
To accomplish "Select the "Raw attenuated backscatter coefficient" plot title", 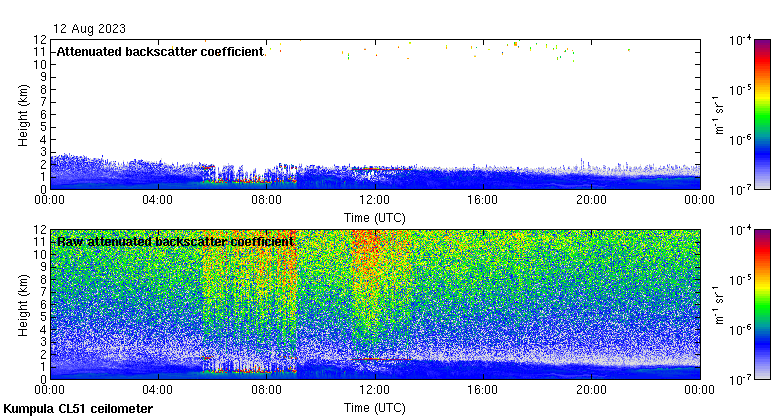I will click(x=175, y=242).
